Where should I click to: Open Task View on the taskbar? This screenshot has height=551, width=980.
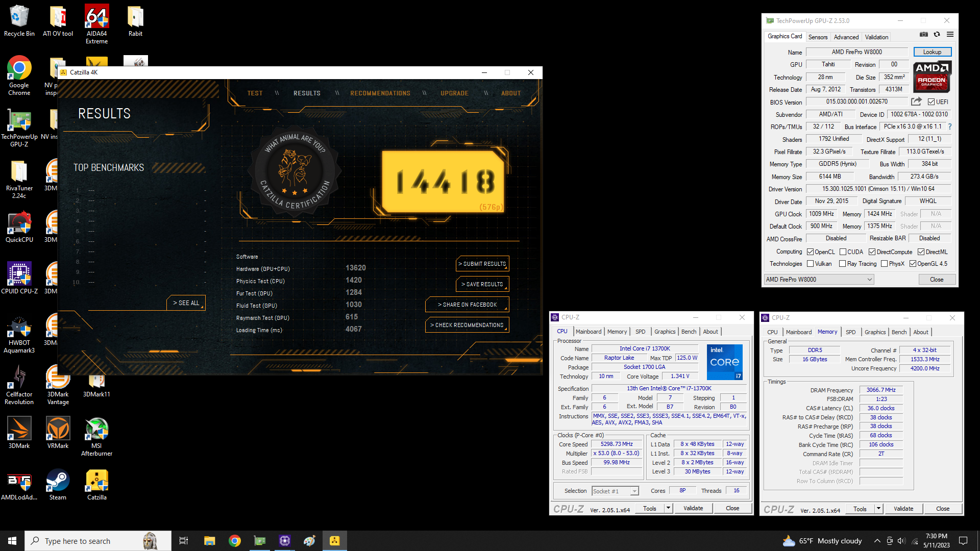[184, 541]
